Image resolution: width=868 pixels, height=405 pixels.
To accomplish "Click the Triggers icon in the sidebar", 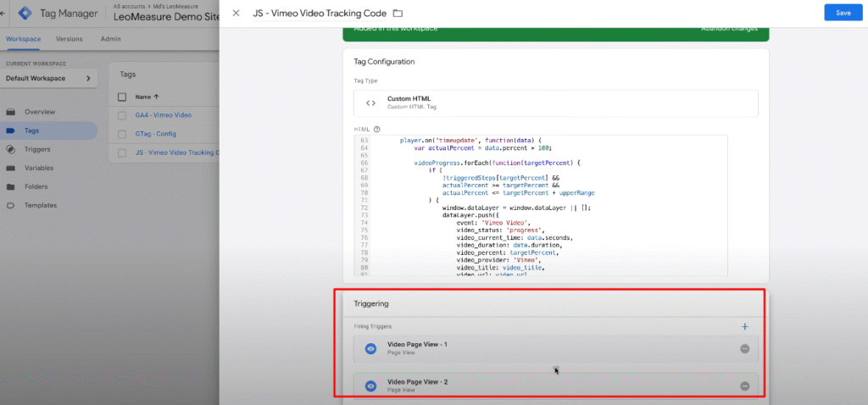I will pyautogui.click(x=10, y=149).
